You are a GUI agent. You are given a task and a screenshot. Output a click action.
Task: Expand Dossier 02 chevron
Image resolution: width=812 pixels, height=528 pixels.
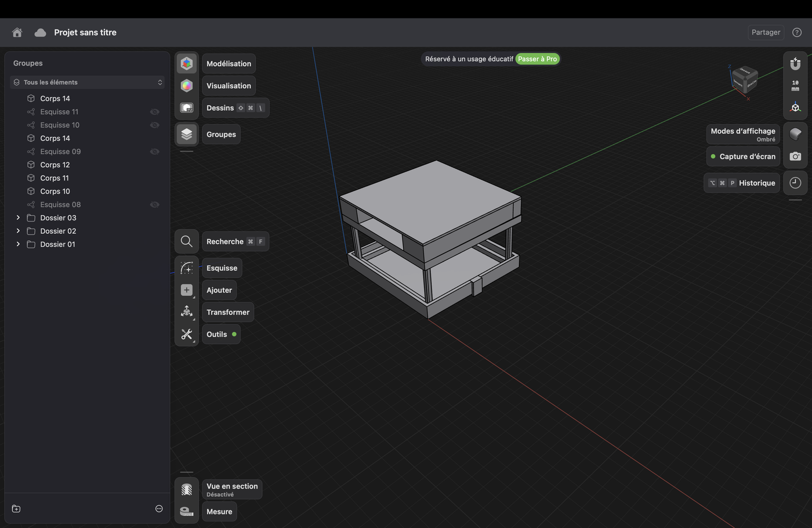[x=18, y=231]
